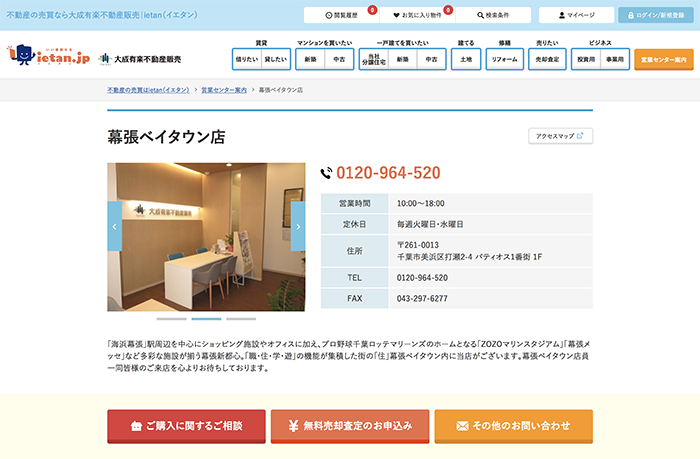This screenshot has height=459, width=700.
Task: Open アクセスマップ external link
Action: point(560,136)
